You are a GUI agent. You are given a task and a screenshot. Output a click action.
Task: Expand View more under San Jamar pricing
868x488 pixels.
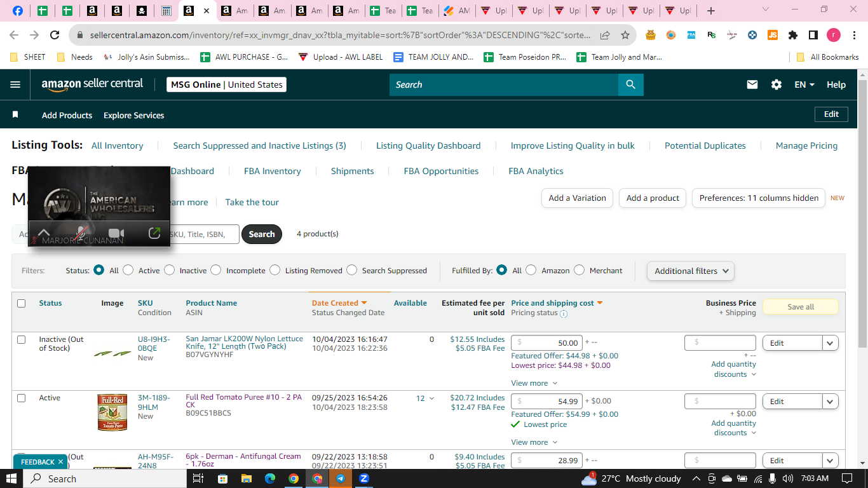pos(534,383)
